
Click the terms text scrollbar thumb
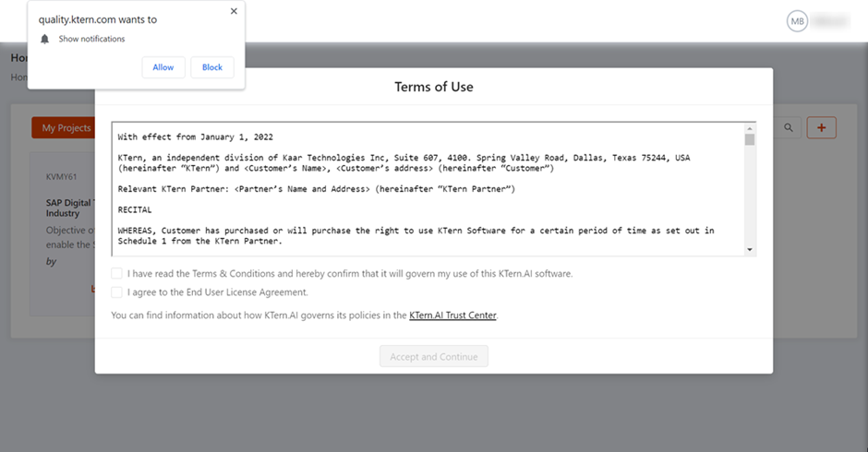750,139
